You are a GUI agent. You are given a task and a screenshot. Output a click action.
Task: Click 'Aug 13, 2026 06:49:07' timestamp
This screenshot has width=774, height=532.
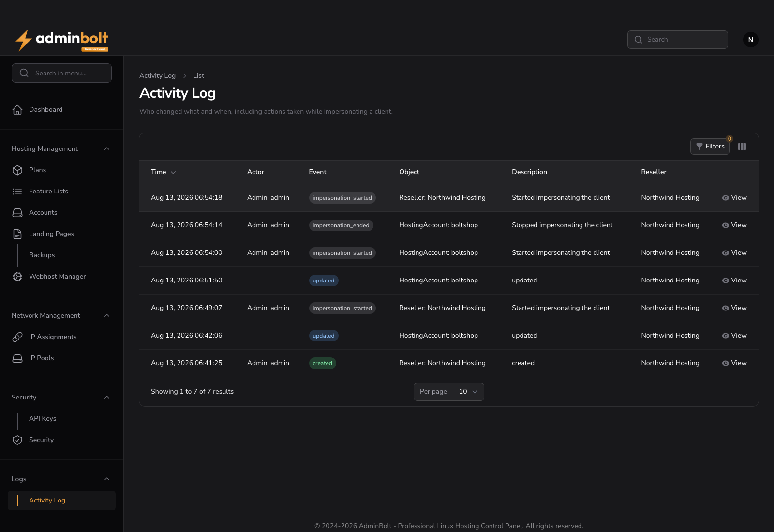(186, 308)
